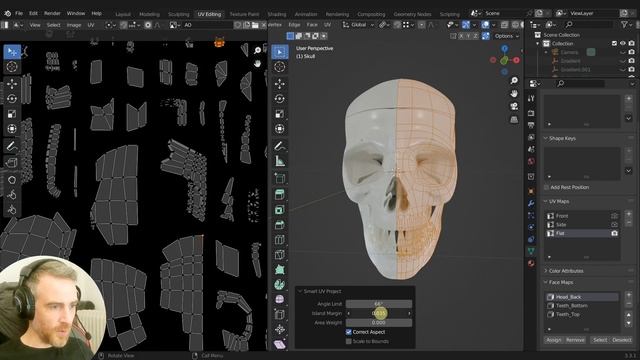Select the UV editor Annotate tool

click(12, 146)
